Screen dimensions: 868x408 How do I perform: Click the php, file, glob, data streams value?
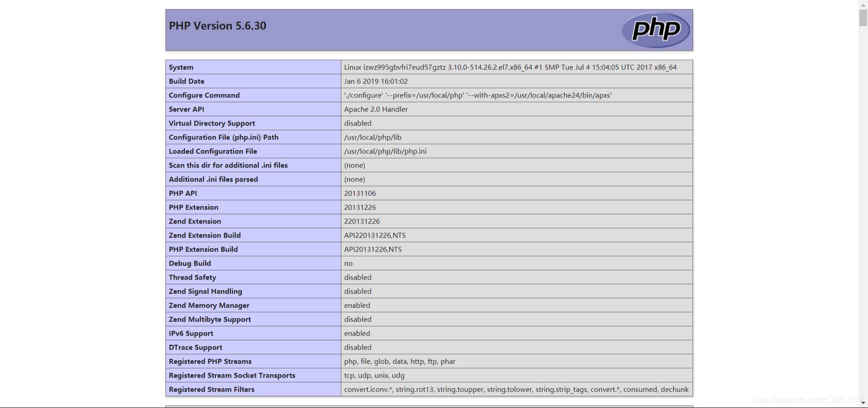[x=400, y=361]
